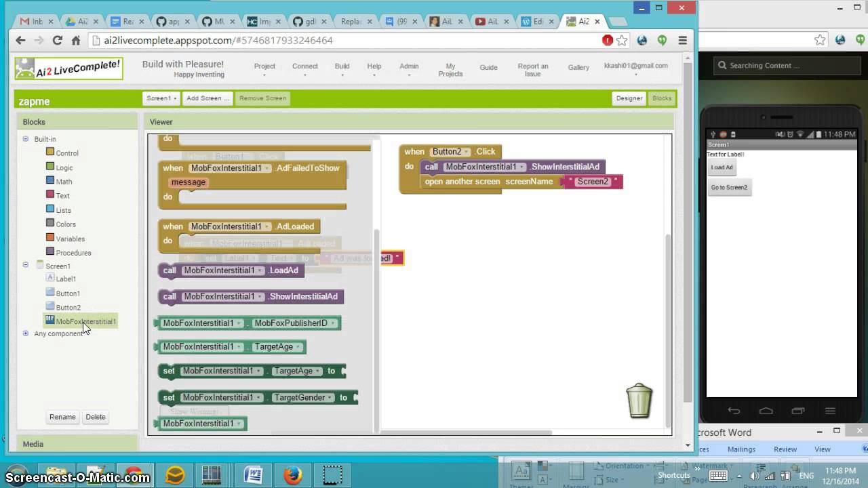Click the trash can in the viewer

click(639, 401)
